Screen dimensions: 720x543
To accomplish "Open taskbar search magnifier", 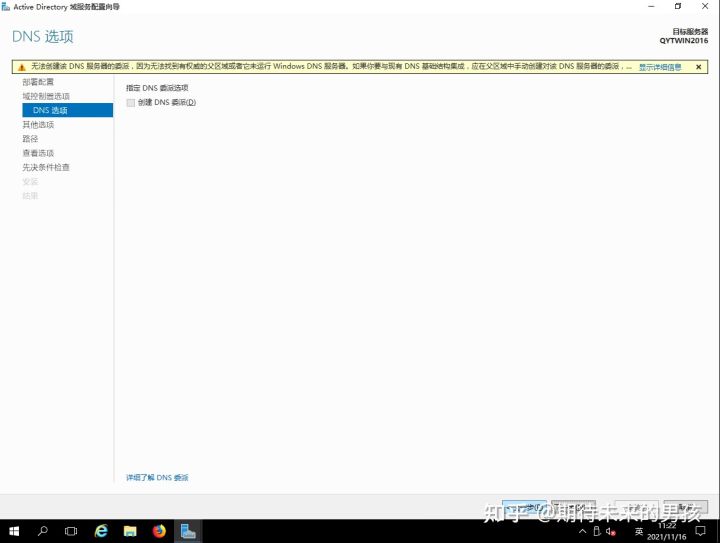I will pos(43,531).
